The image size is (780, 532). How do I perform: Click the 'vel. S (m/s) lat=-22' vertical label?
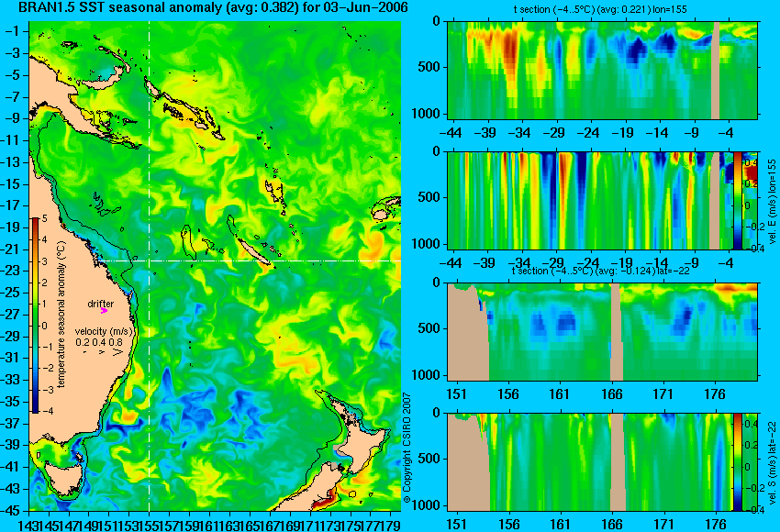(773, 462)
